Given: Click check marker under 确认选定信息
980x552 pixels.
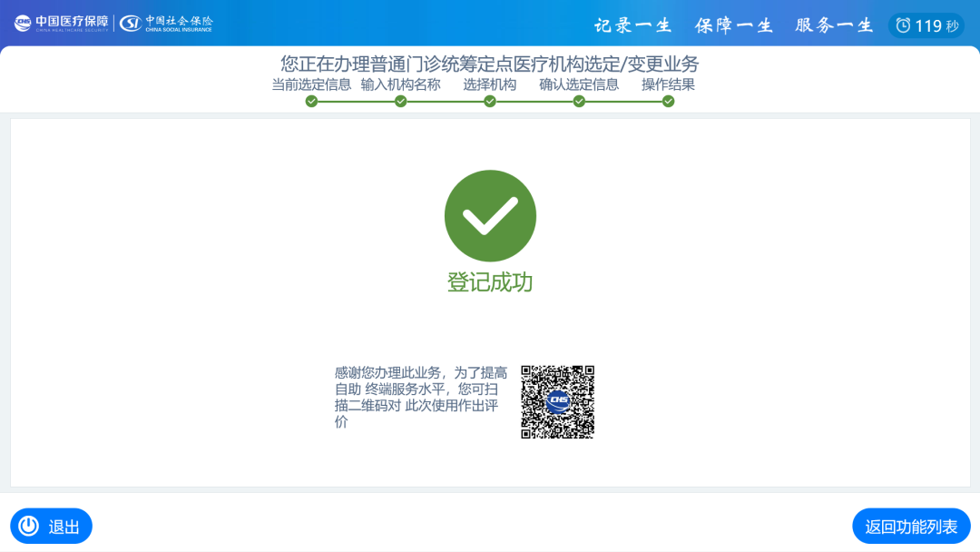Looking at the screenshot, I should pyautogui.click(x=579, y=102).
